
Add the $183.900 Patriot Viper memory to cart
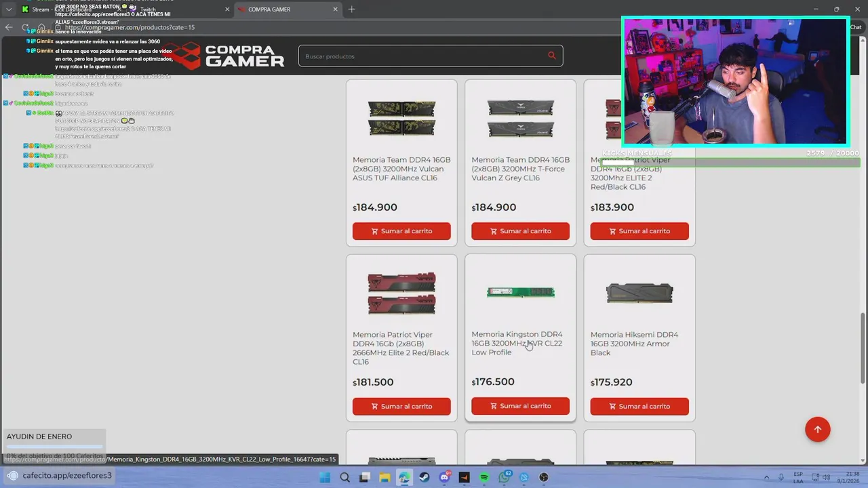639,231
